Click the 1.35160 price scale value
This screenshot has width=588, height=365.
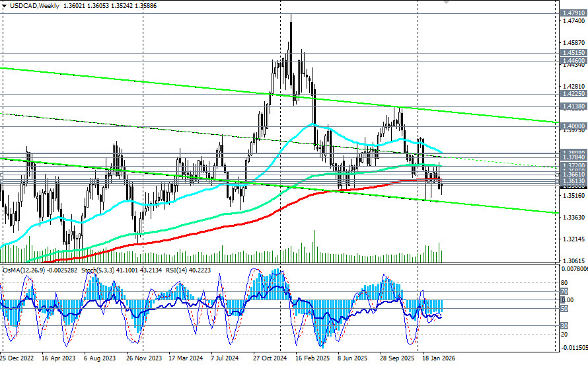point(573,196)
